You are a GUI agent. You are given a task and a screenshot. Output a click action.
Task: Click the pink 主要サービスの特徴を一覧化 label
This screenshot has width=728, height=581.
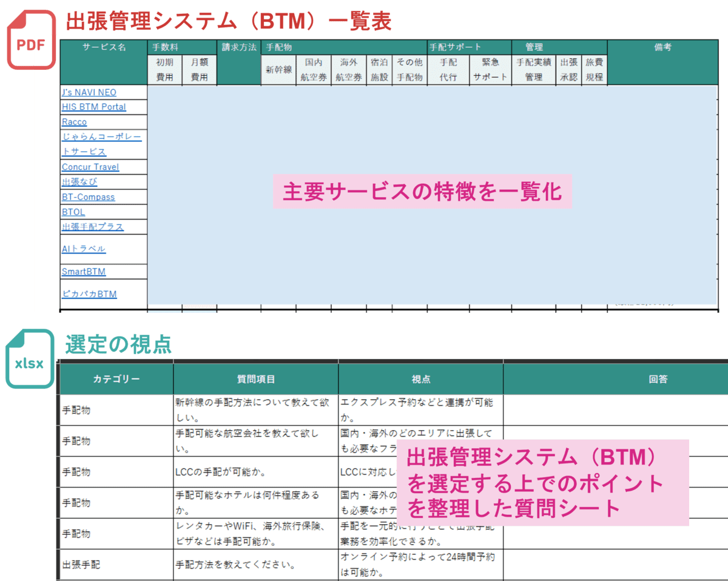coord(422,192)
